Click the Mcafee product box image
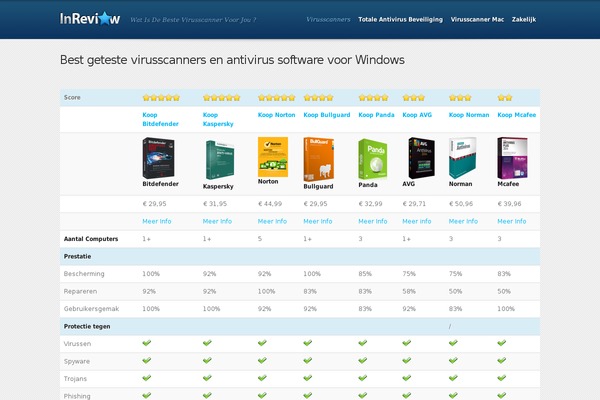Image resolution: width=600 pixels, height=400 pixels. (512, 158)
